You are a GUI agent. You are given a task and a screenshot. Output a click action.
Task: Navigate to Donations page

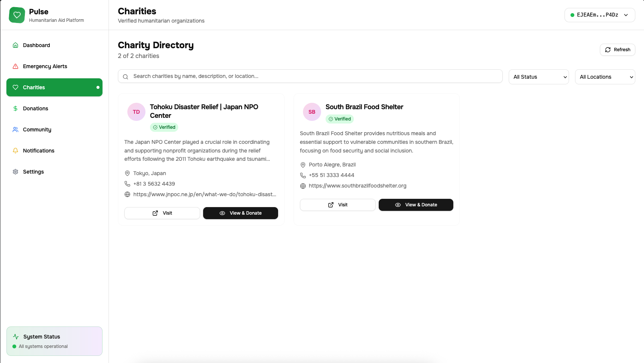(35, 108)
